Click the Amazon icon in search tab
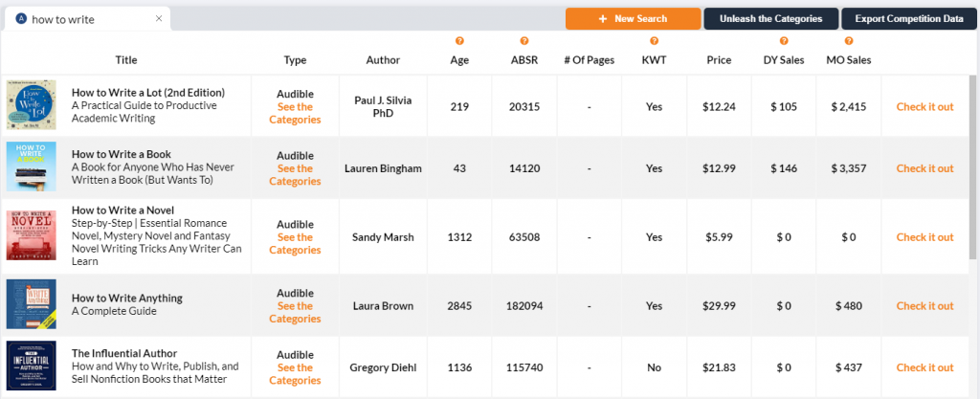The width and height of the screenshot is (980, 399). [21, 19]
